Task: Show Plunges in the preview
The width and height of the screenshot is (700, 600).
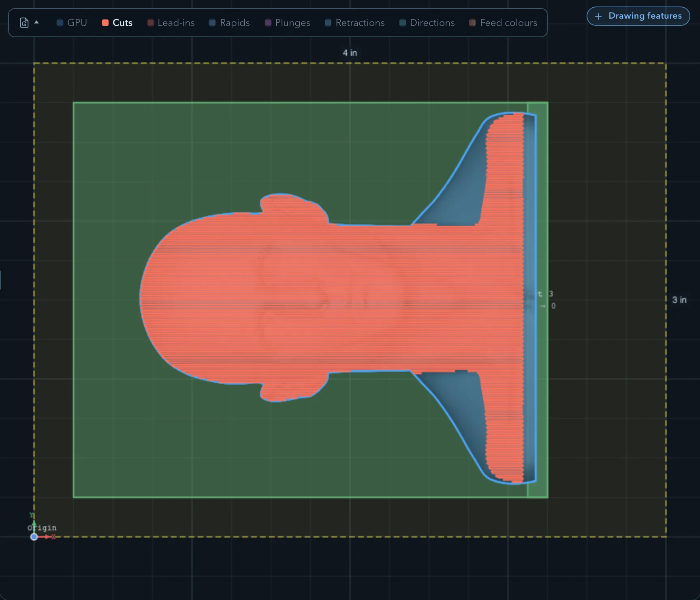Action: click(288, 23)
